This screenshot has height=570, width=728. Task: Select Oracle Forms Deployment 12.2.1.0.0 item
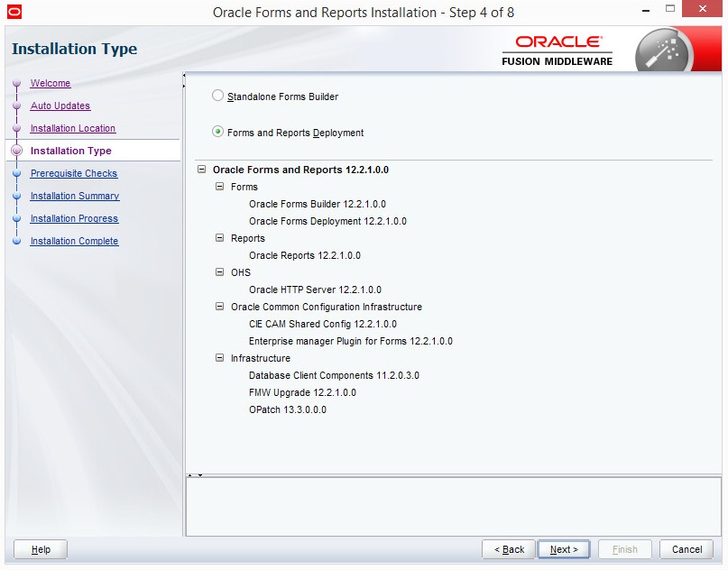click(x=327, y=221)
